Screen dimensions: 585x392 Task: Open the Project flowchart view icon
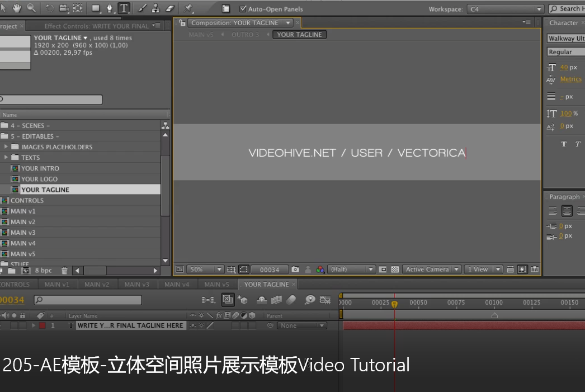tap(166, 126)
